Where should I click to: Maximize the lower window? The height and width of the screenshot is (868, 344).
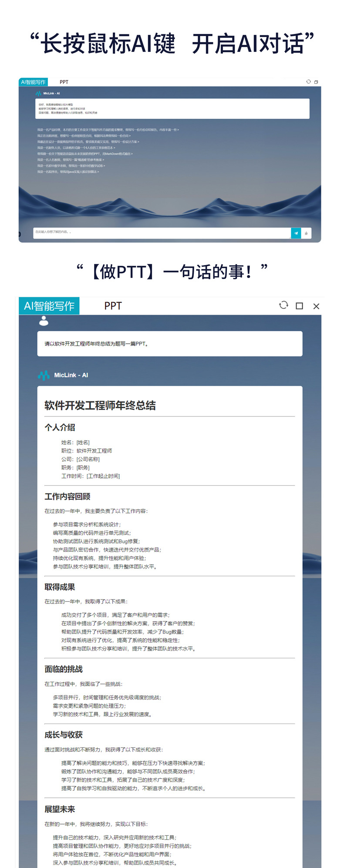click(300, 306)
